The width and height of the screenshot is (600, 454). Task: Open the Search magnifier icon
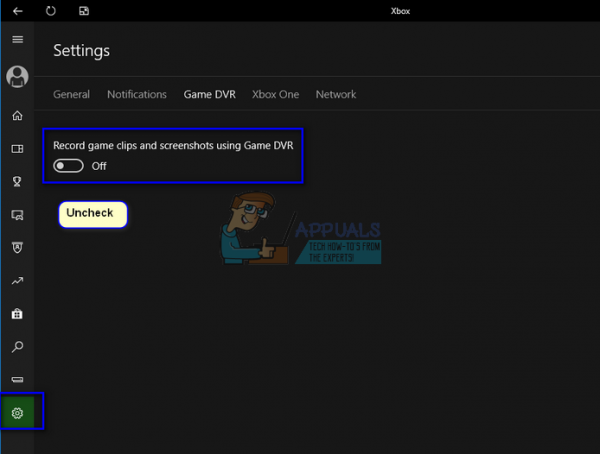[17, 347]
